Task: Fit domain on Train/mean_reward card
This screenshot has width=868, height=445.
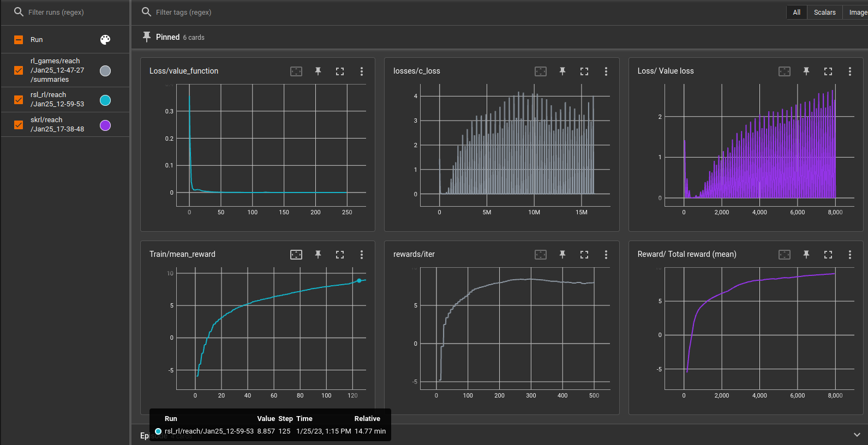Action: click(x=296, y=255)
